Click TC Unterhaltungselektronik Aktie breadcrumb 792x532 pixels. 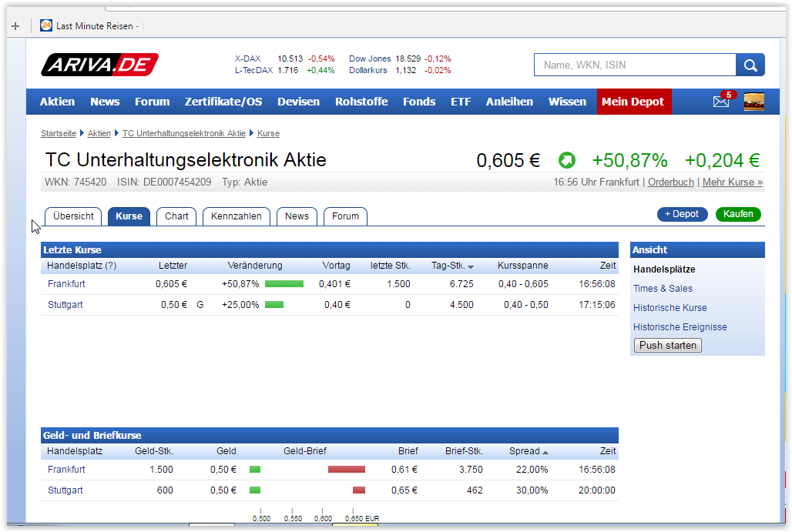[184, 133]
